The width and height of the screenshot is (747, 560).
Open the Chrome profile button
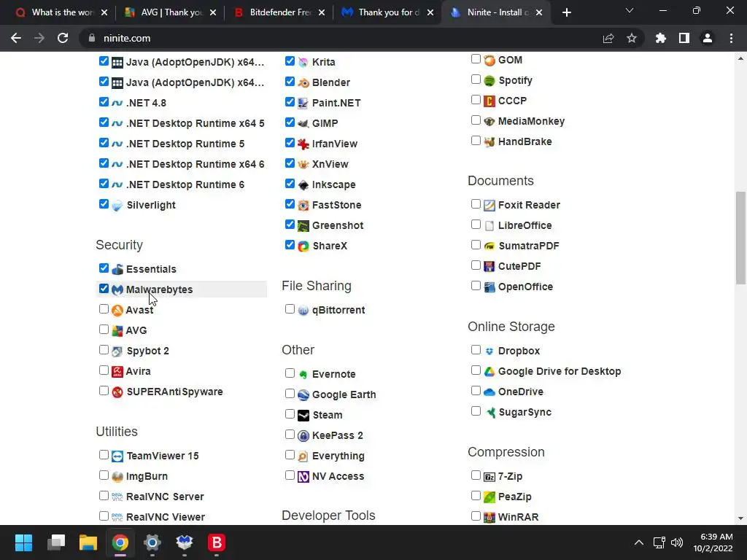(708, 38)
